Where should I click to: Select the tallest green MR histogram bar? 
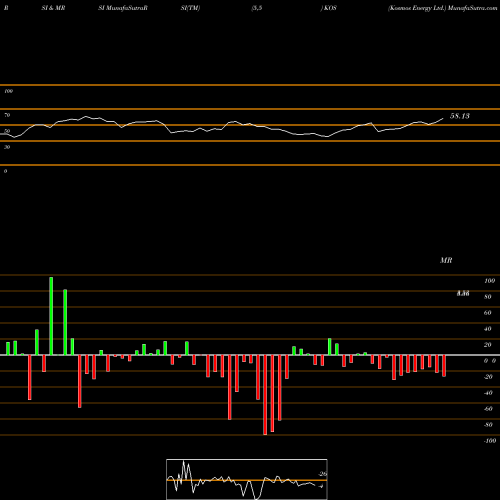pos(51,316)
